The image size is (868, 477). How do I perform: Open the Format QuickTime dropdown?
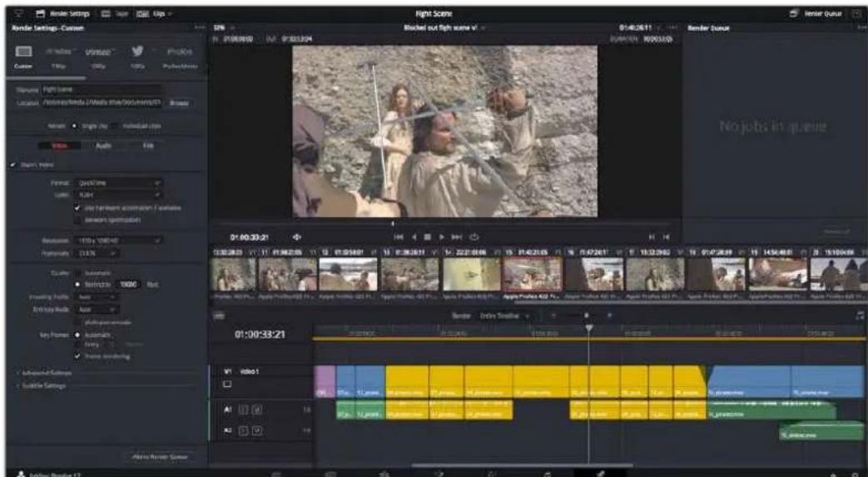pyautogui.click(x=120, y=183)
